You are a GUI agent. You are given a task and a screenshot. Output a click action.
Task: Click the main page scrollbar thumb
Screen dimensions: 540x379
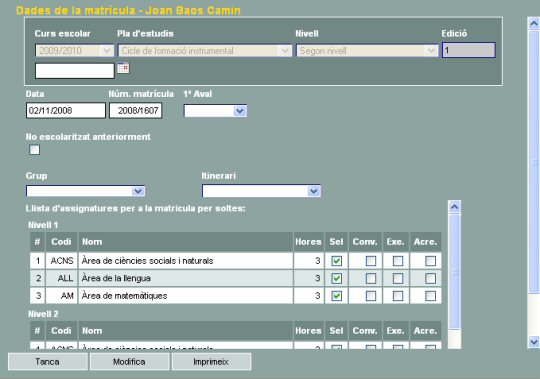tap(534, 162)
